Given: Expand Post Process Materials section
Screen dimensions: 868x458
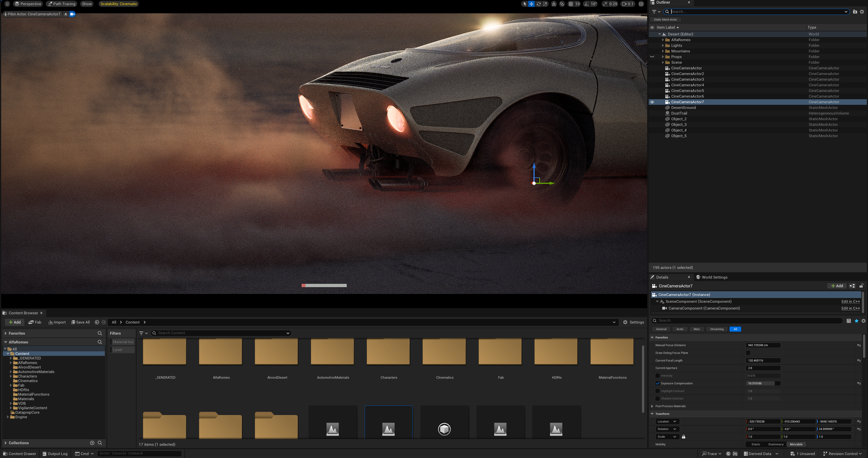Looking at the screenshot, I should 652,406.
